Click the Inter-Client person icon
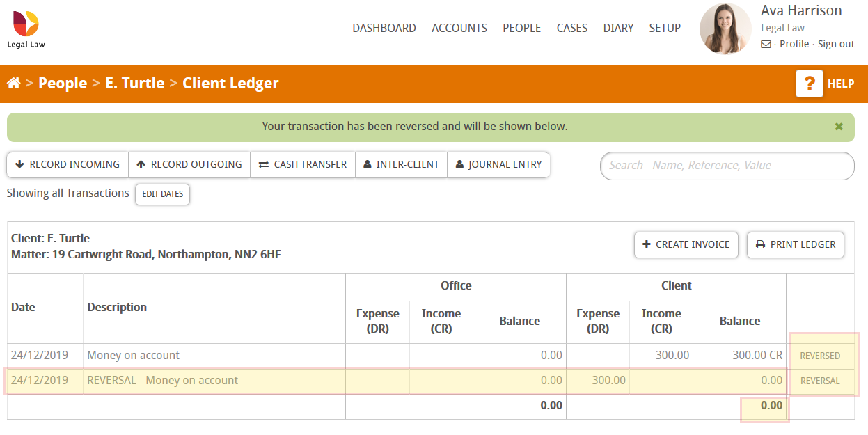 coord(368,164)
